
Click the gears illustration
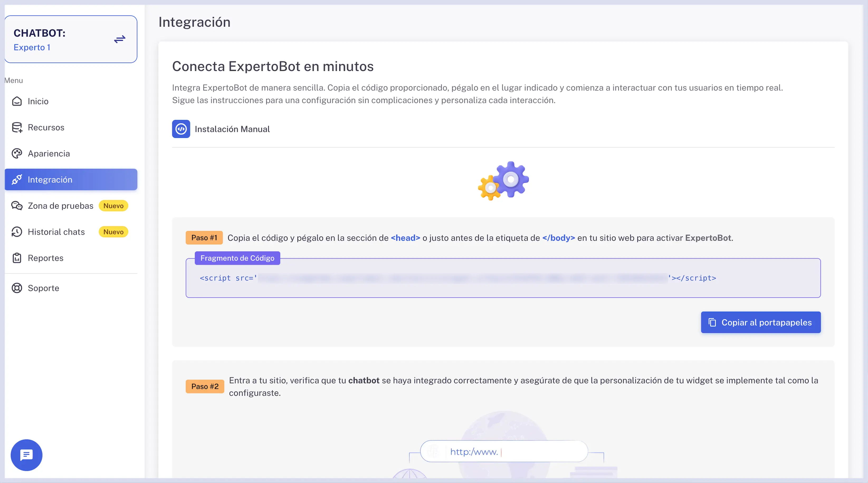click(x=503, y=181)
